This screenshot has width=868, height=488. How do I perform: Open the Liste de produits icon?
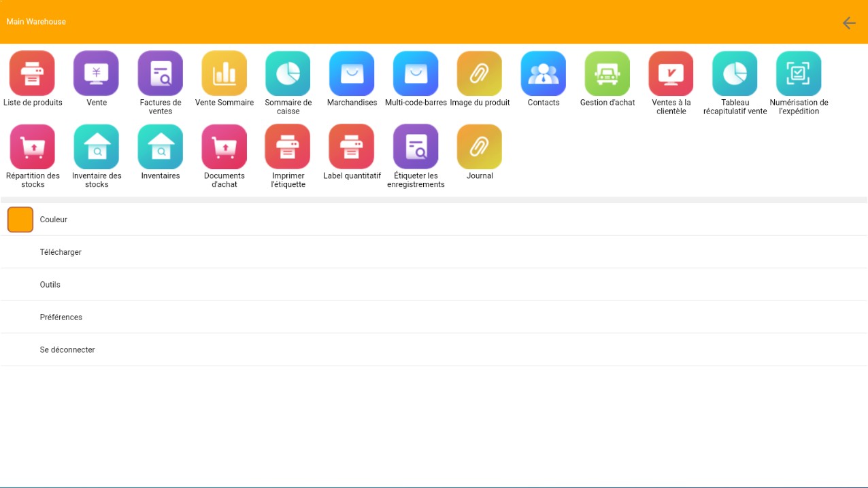(x=32, y=73)
